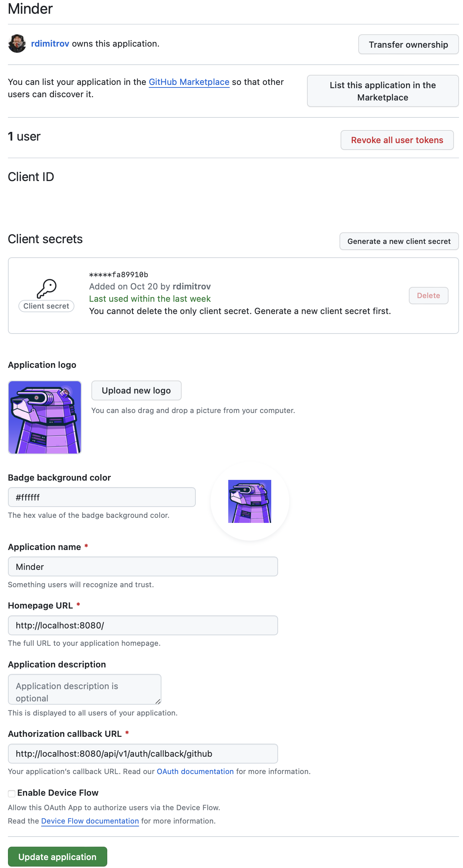Click the Application description text area

click(x=84, y=689)
